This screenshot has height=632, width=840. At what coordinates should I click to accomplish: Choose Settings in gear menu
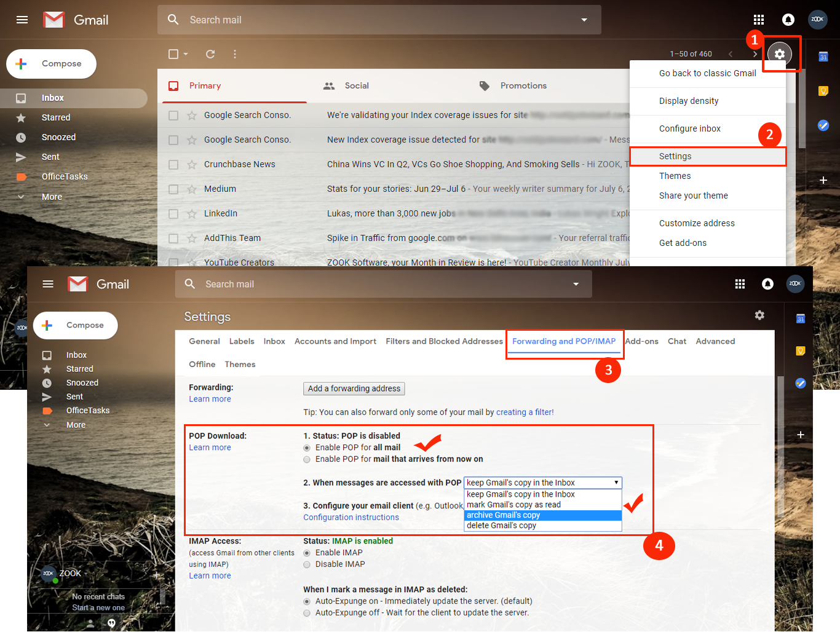click(x=708, y=156)
